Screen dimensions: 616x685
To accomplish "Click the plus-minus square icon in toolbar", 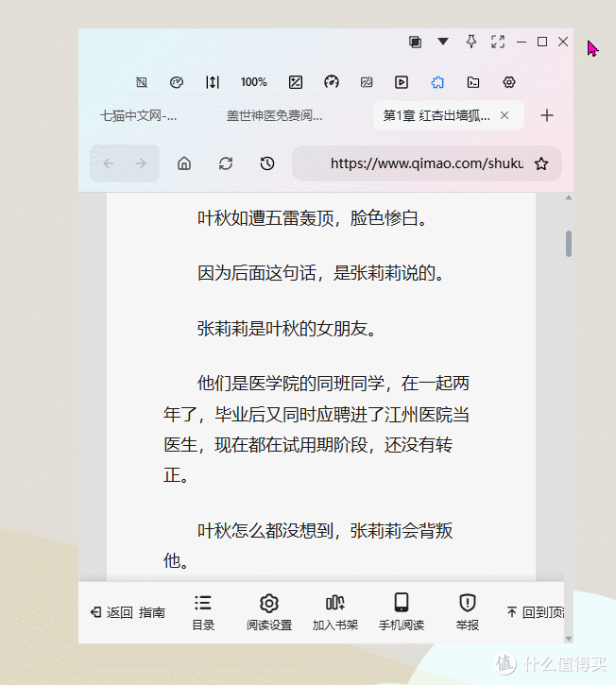I will [x=296, y=82].
